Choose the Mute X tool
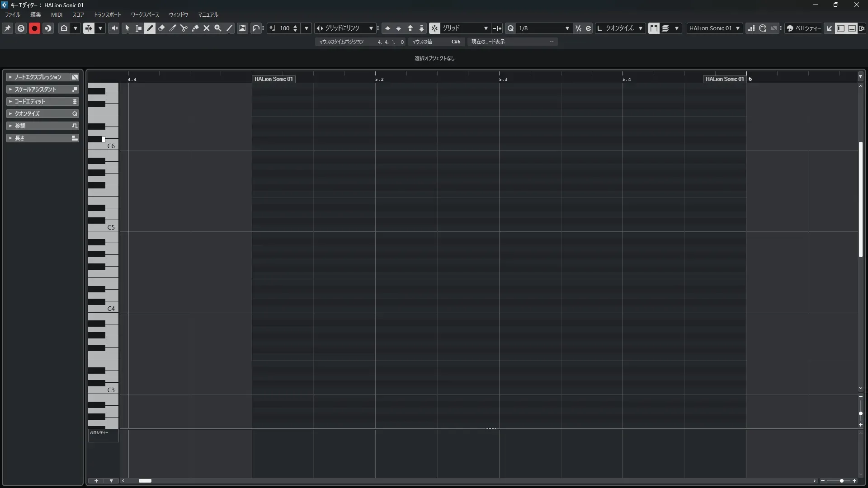This screenshot has height=488, width=868. pos(207,28)
